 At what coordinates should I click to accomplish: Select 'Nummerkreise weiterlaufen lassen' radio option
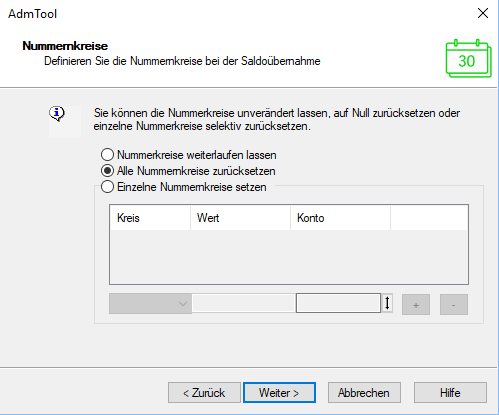coord(189,155)
